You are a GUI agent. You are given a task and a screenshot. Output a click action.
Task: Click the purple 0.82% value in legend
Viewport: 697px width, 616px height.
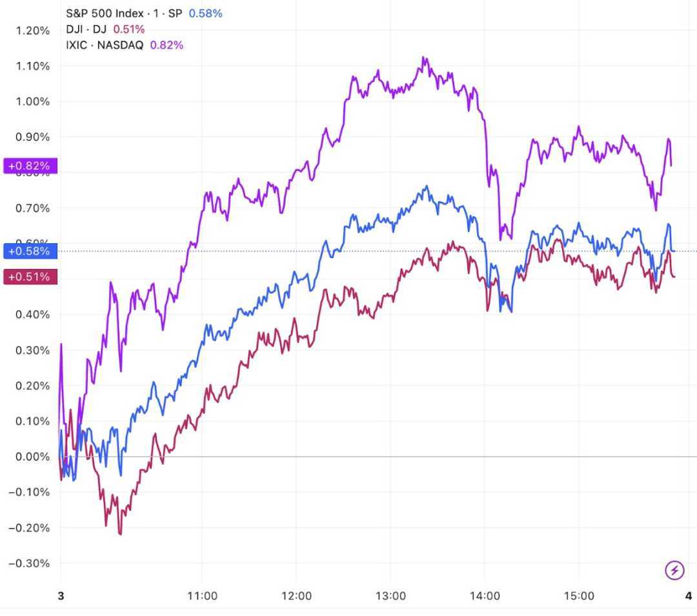point(167,45)
